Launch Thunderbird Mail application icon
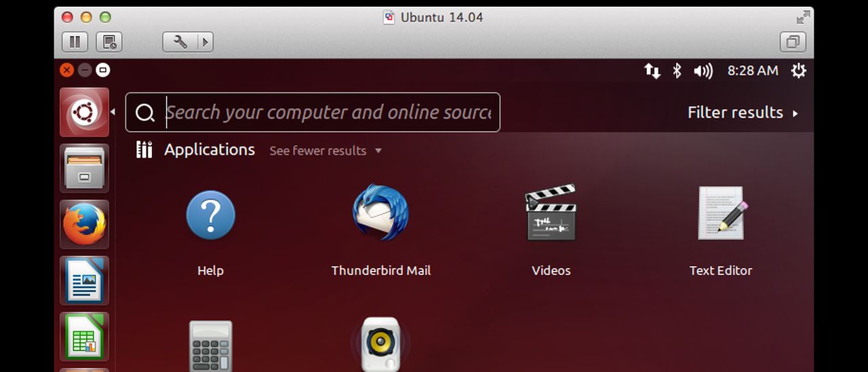Viewport: 868px width, 372px height. (380, 212)
